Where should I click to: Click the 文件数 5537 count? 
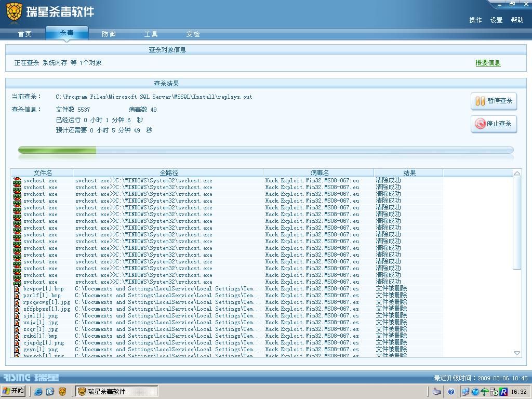(x=73, y=110)
